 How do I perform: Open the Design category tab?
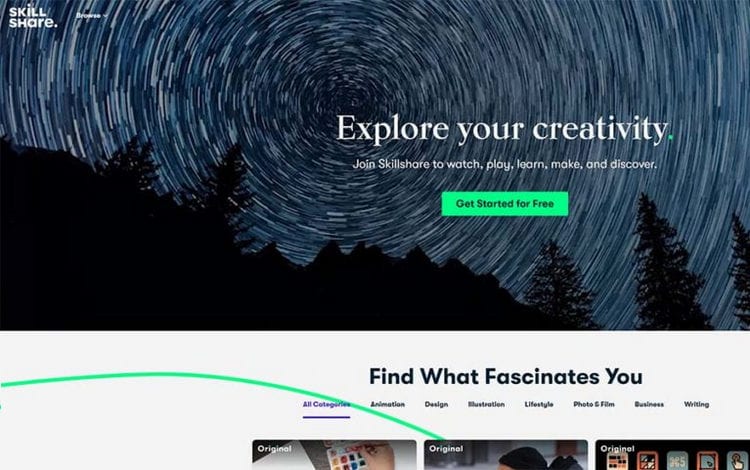click(x=436, y=404)
